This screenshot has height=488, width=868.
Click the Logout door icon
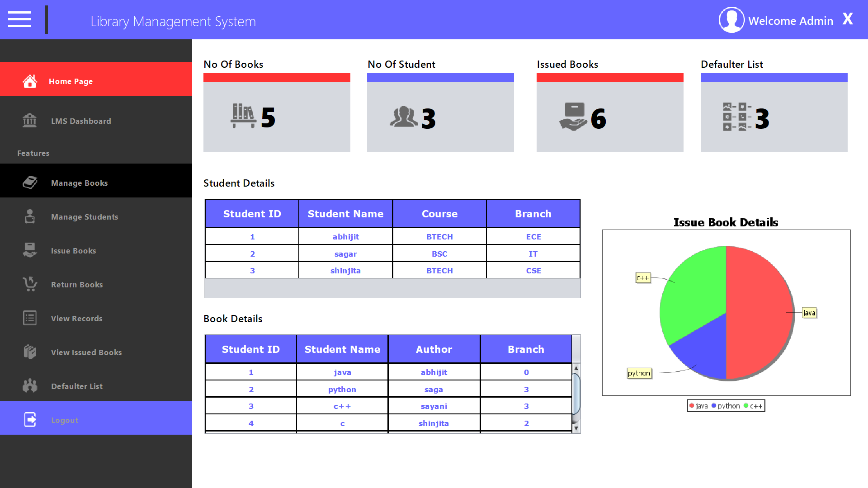click(x=30, y=420)
